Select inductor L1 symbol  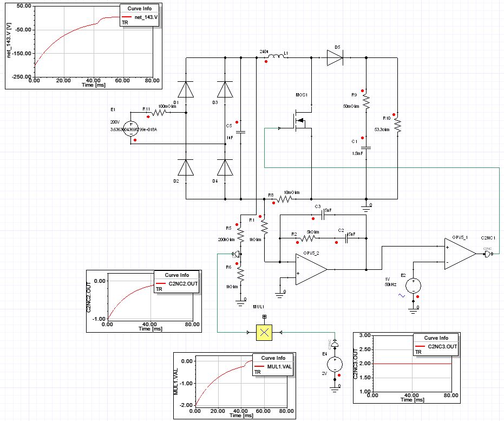coord(276,56)
